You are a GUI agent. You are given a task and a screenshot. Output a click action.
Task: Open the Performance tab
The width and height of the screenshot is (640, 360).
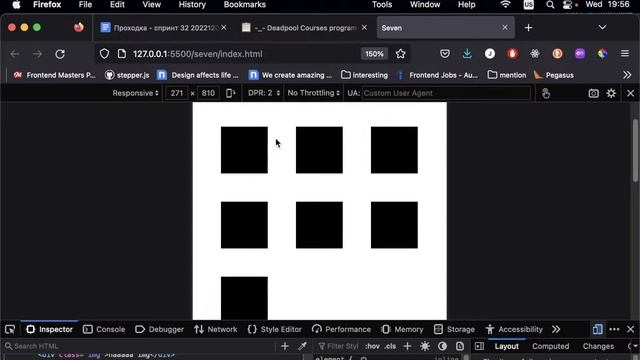(x=341, y=329)
